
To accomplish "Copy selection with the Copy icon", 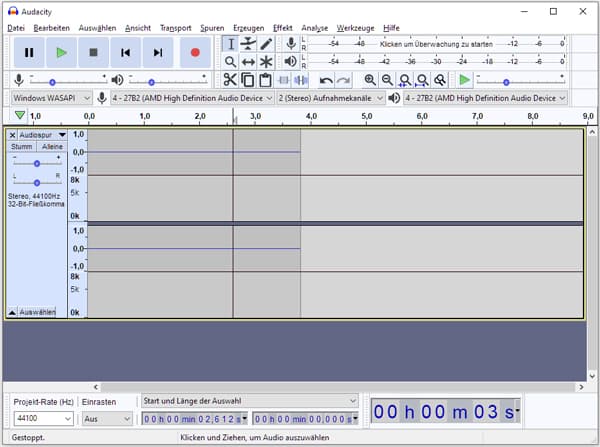I will coord(248,80).
